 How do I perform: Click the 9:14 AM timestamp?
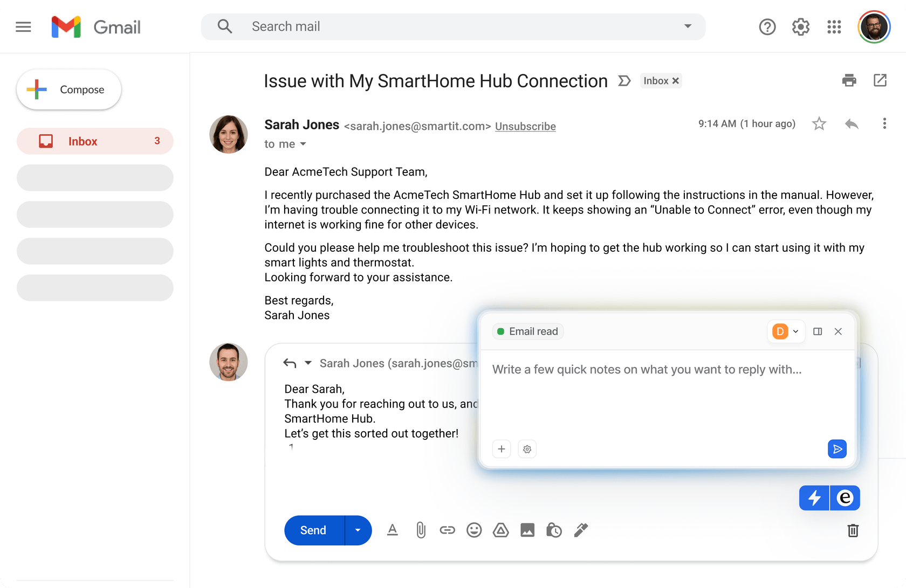coord(747,124)
